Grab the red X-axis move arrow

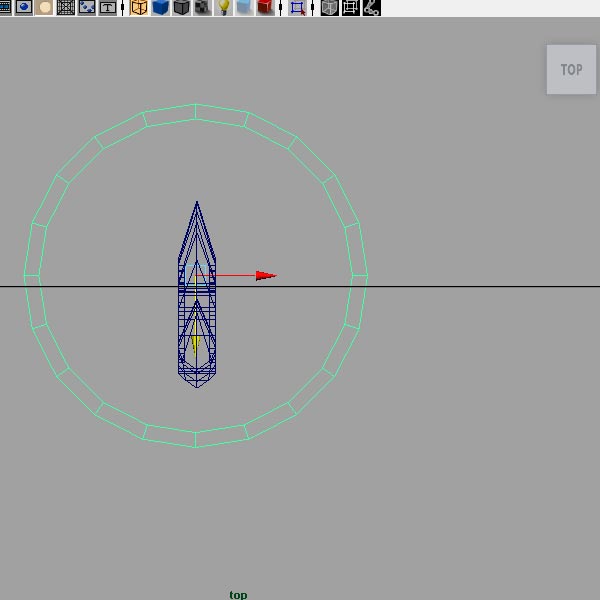tap(266, 276)
